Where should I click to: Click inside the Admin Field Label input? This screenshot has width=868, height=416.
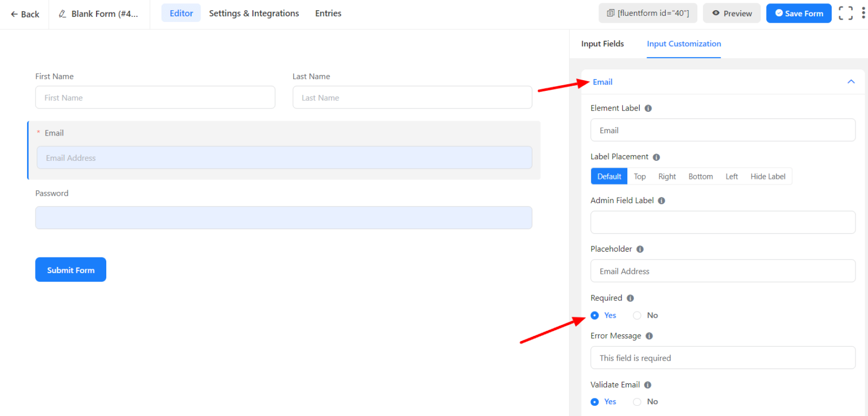click(723, 222)
